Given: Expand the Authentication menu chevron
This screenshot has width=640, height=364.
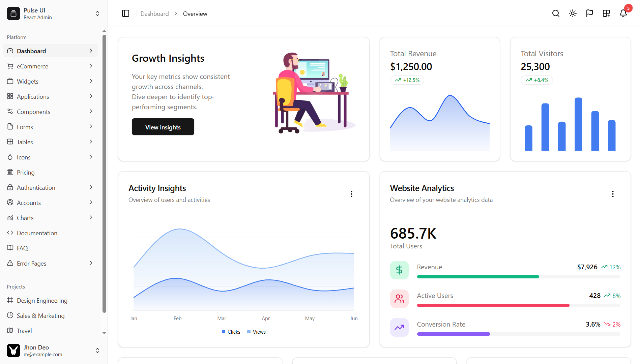Looking at the screenshot, I should pyautogui.click(x=91, y=187).
